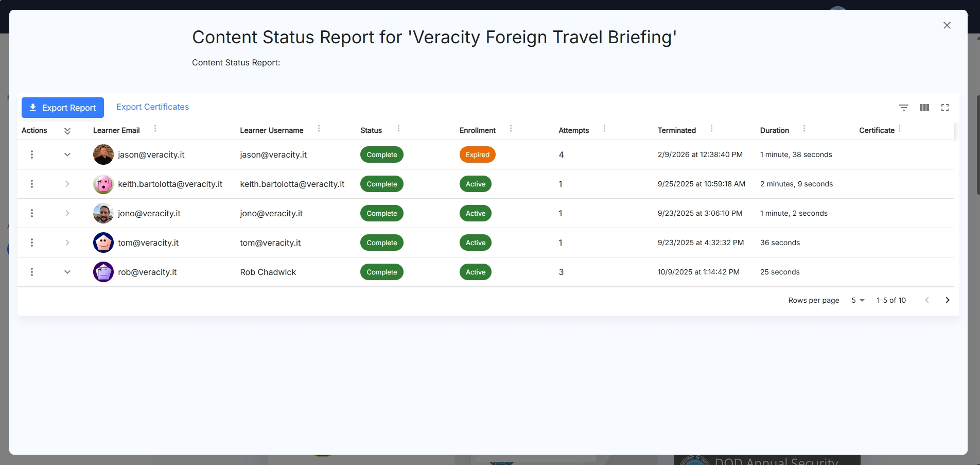Toggle full screen table view
The image size is (980, 465).
(x=945, y=108)
